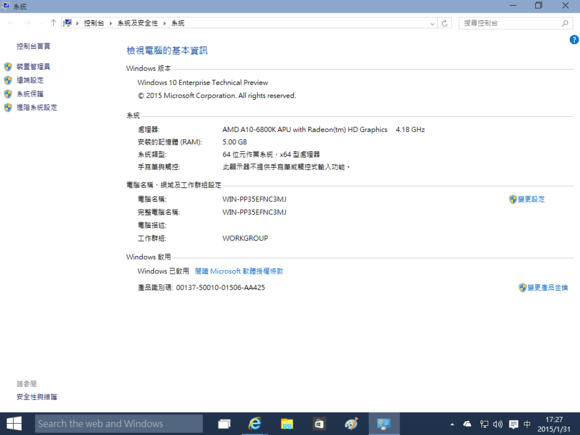Viewport: 580px width, 435px height.
Task: Open 安全性與維護 link
Action: pyautogui.click(x=37, y=397)
